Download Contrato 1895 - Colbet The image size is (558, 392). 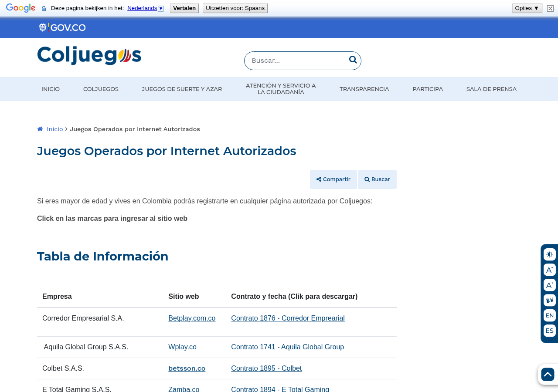pyautogui.click(x=266, y=368)
